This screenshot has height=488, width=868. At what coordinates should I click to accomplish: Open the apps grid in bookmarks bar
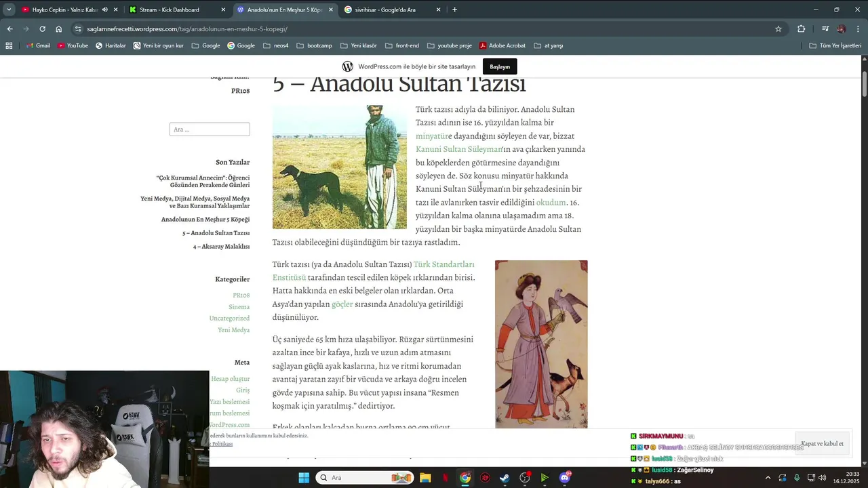(x=9, y=45)
